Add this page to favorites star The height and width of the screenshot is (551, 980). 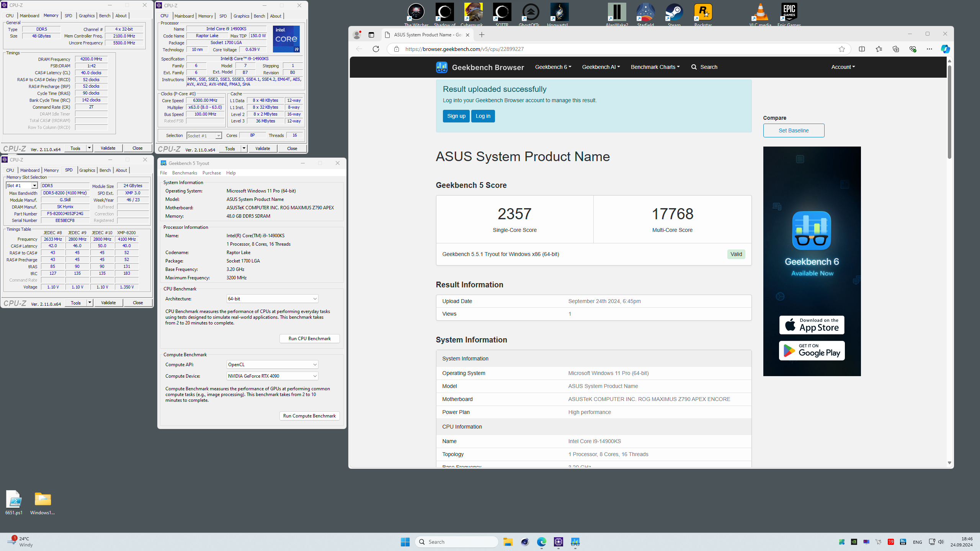(x=841, y=49)
